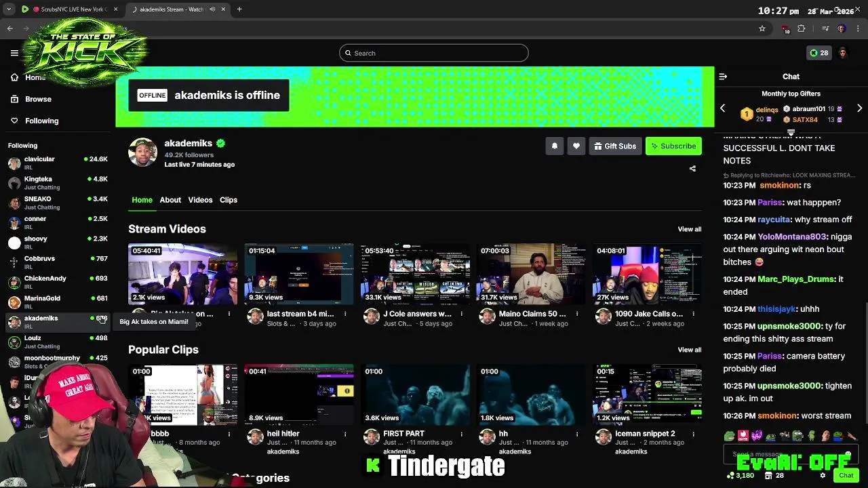868x488 pixels.
Task: Click View all for Stream Videos
Action: click(x=690, y=229)
